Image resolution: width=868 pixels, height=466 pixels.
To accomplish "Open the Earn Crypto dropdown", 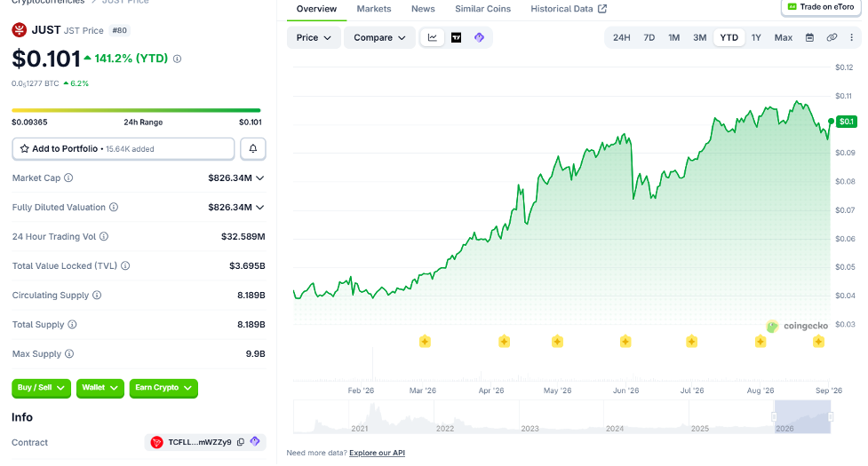I will [163, 388].
